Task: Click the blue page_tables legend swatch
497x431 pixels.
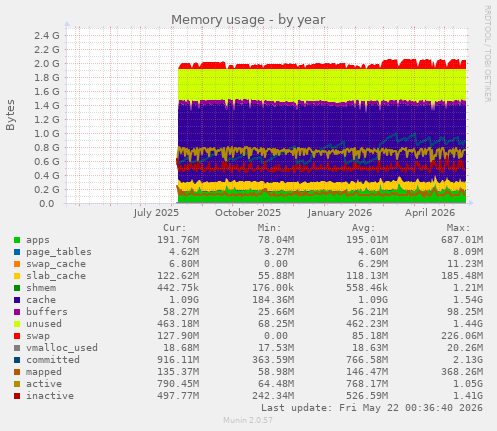Action: pyautogui.click(x=17, y=252)
